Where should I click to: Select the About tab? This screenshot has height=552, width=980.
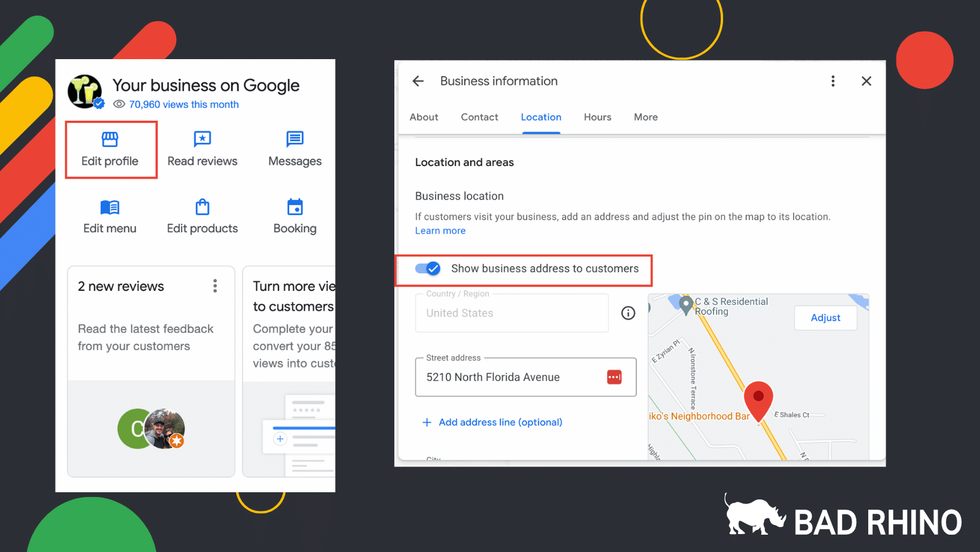pyautogui.click(x=424, y=117)
